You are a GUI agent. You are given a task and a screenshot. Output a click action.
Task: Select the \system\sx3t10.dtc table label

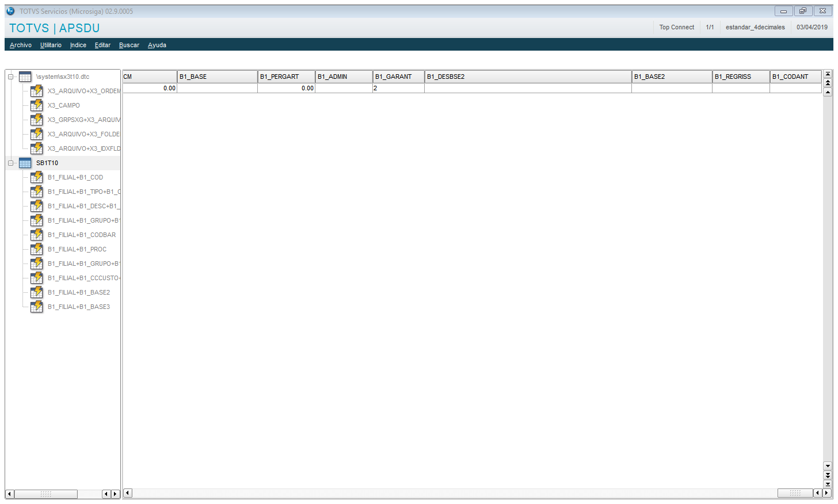[x=63, y=77]
